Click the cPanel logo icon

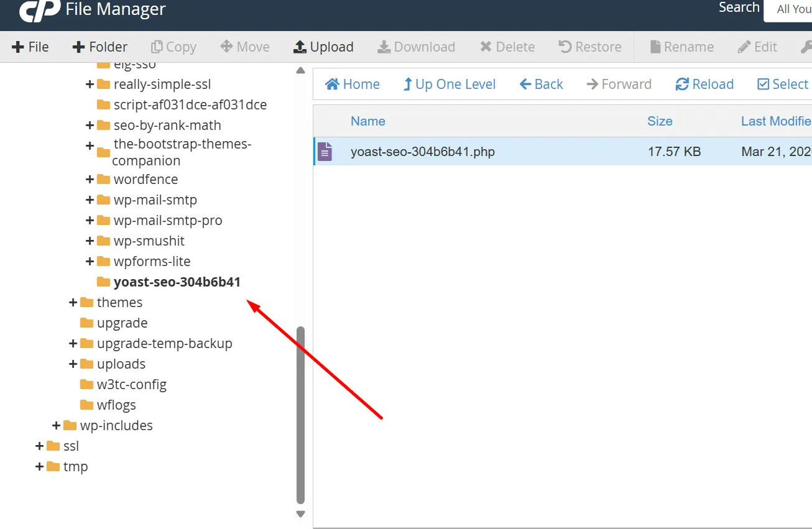click(40, 11)
